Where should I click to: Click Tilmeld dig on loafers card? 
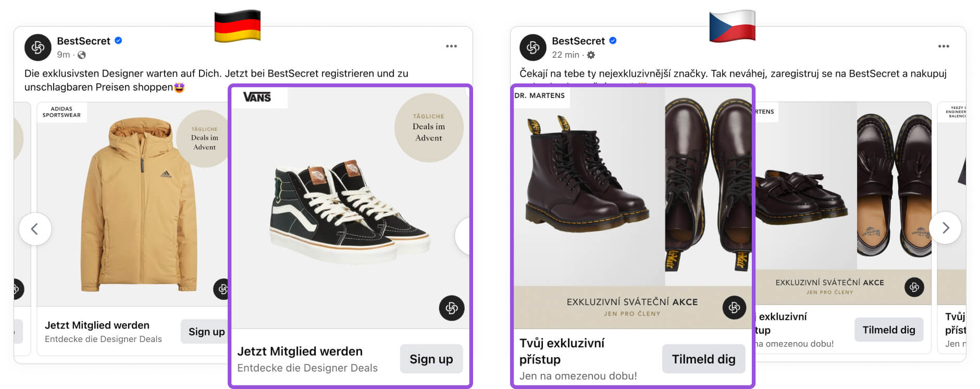889,330
